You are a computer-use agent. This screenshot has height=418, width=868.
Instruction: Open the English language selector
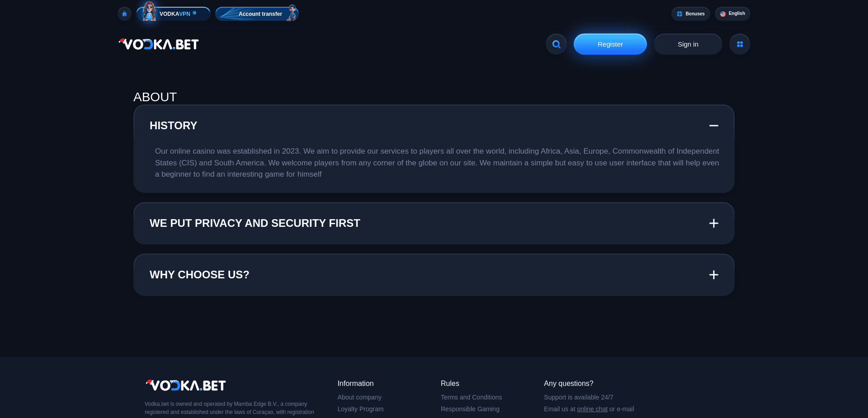coord(732,14)
